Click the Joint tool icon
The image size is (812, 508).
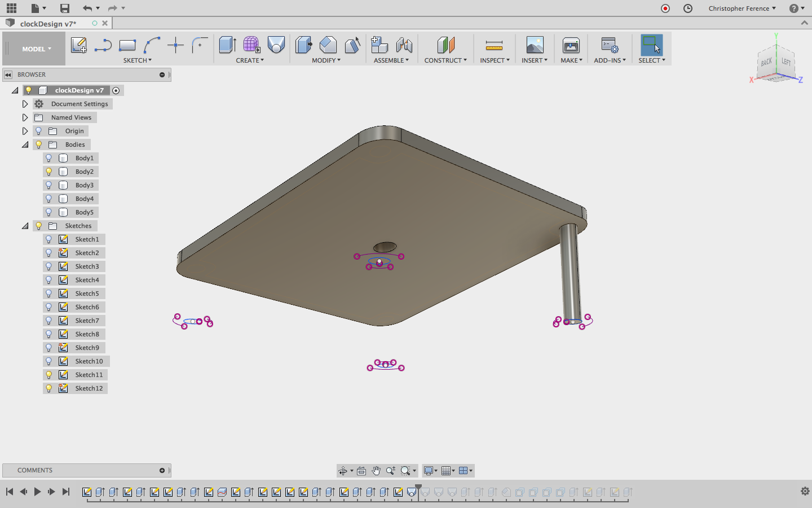pos(404,45)
